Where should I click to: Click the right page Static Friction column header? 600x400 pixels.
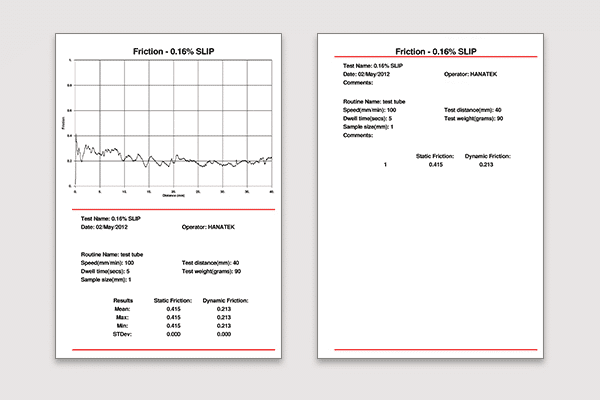coord(435,156)
